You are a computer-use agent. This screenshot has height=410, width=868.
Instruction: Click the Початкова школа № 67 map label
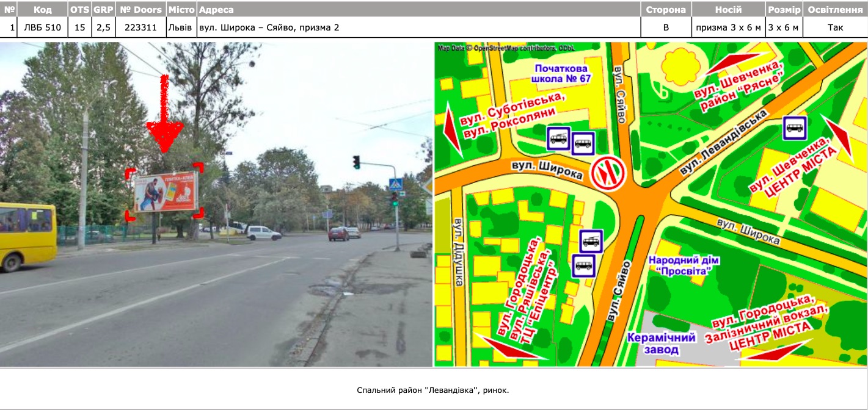pyautogui.click(x=561, y=74)
